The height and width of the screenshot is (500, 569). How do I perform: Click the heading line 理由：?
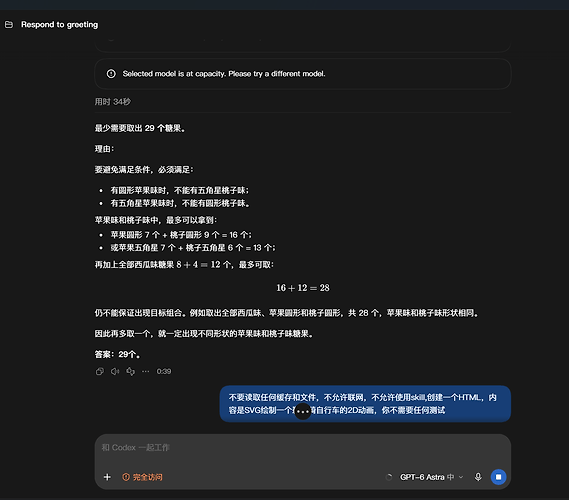point(105,149)
